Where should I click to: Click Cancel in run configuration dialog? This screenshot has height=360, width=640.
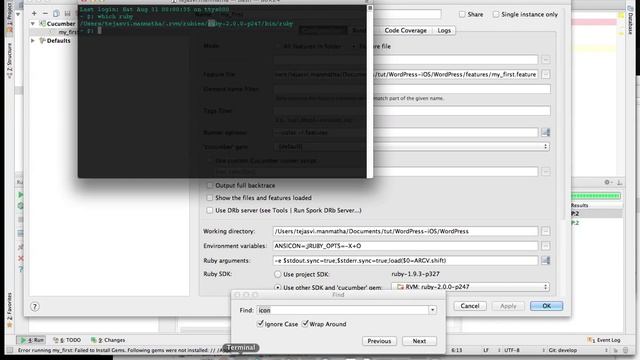(470, 306)
